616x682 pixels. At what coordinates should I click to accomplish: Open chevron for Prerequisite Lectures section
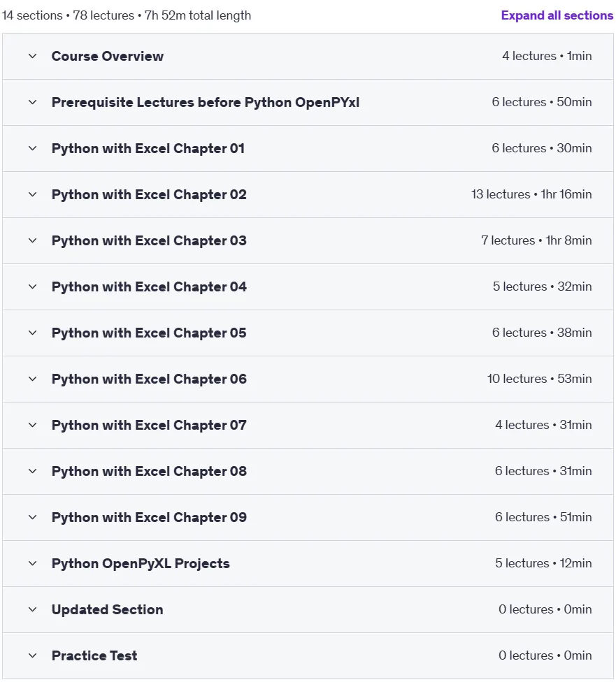32,102
